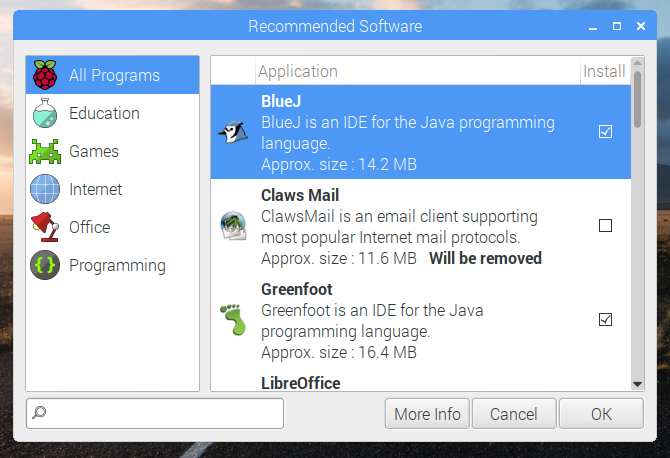Click the scroll up arrow in list
This screenshot has width=670, height=458.
point(638,64)
